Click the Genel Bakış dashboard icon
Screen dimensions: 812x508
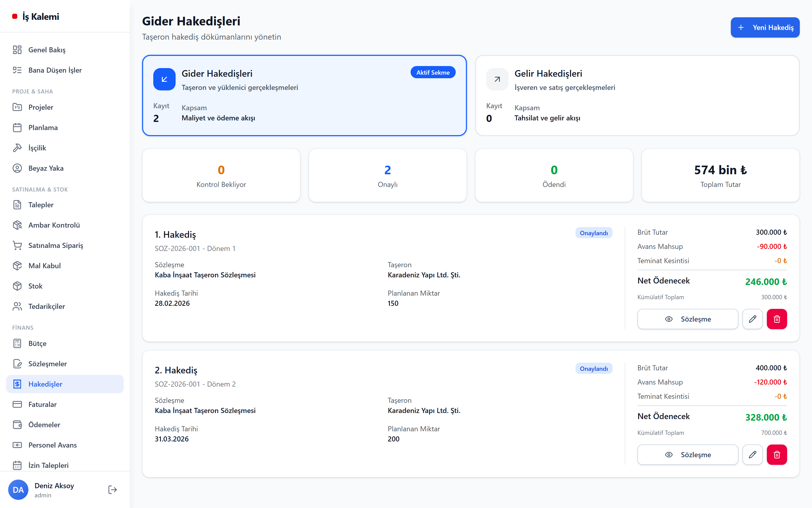[17, 50]
